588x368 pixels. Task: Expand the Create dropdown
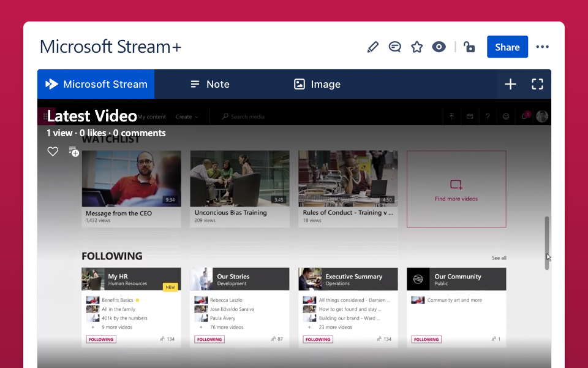[x=187, y=117]
